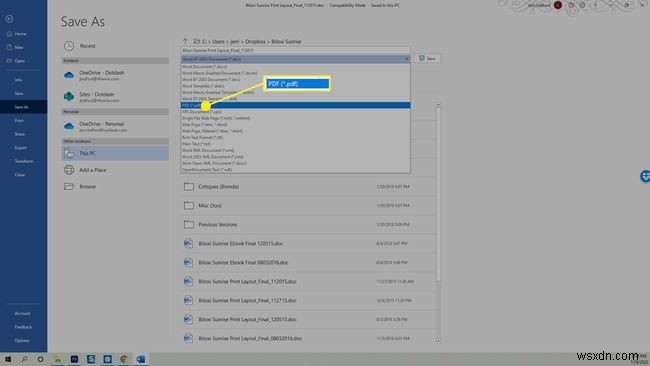This screenshot has width=650, height=366.
Task: Click the folder icon for Previous Versions
Action: point(189,224)
